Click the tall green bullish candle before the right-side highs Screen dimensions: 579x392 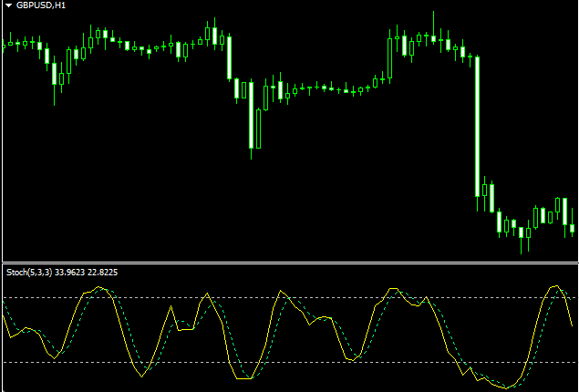(391, 57)
